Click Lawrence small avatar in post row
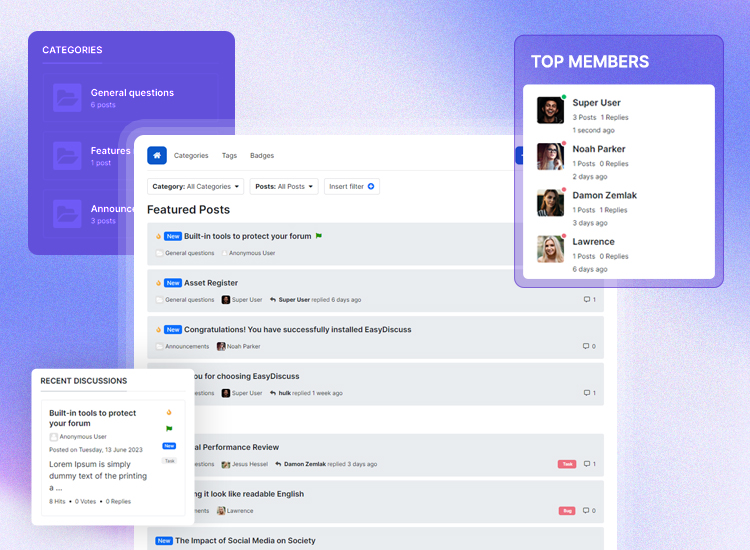Screen dimensions: 750x550 (221, 510)
